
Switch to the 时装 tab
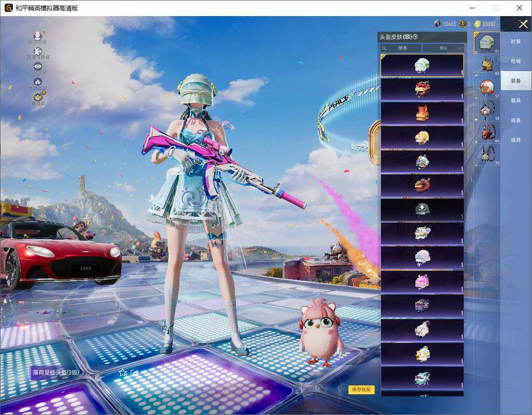pos(516,41)
